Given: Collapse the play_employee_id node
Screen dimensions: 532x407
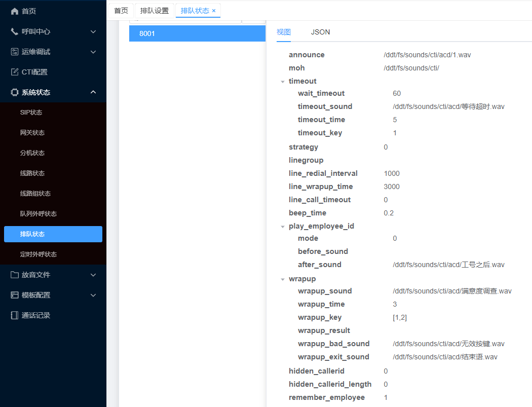Looking at the screenshot, I should coord(283,227).
